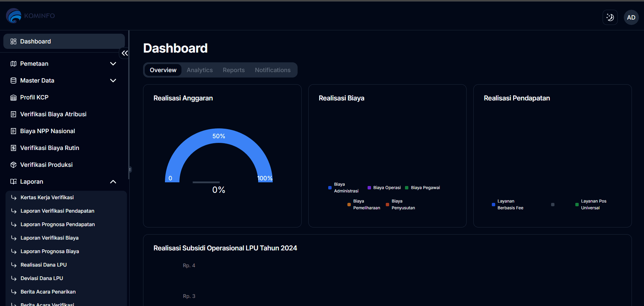Image resolution: width=644 pixels, height=306 pixels.
Task: Open Kertas Kerja Verifikasi report
Action: (x=47, y=197)
